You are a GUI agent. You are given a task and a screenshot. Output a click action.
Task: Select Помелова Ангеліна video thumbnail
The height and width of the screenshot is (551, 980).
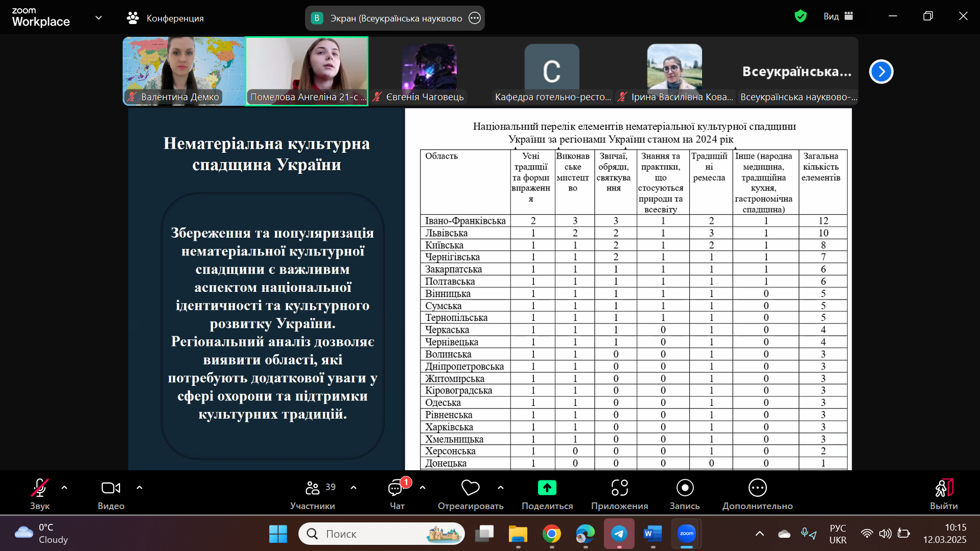[x=307, y=71]
